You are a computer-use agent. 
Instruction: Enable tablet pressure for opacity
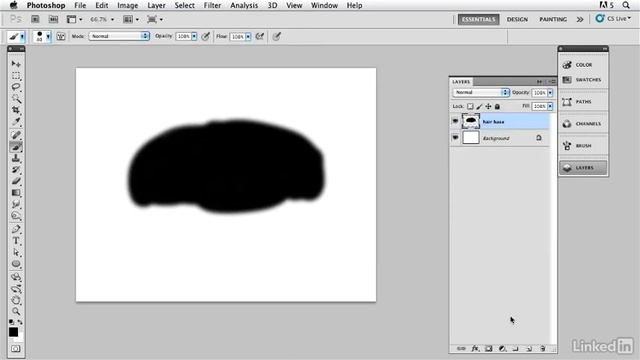click(206, 36)
